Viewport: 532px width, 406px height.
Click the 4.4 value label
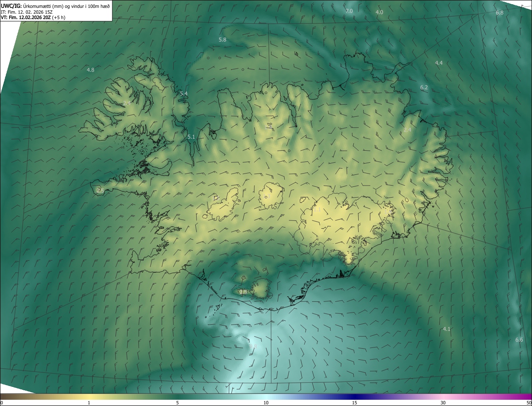[439, 63]
